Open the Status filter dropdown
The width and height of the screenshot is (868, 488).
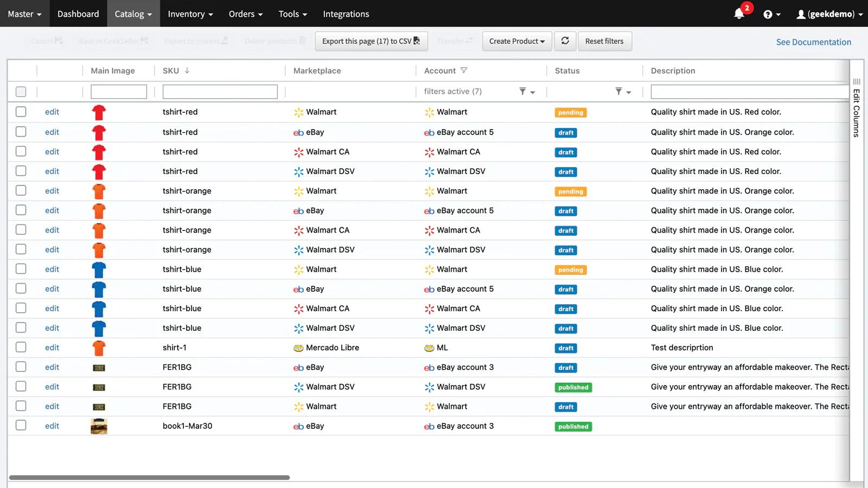click(x=623, y=92)
